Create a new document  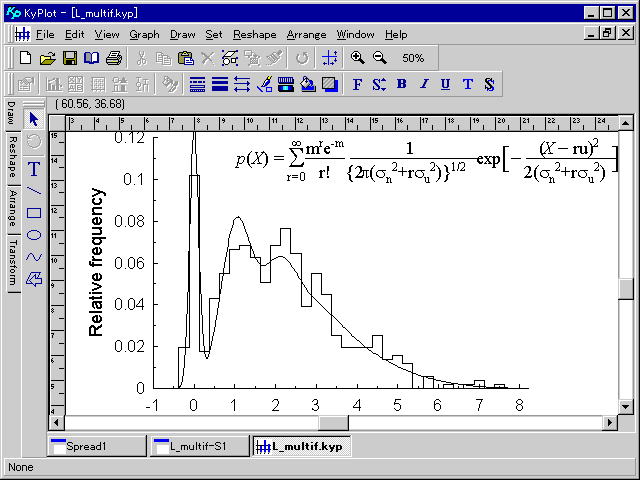coord(26,58)
